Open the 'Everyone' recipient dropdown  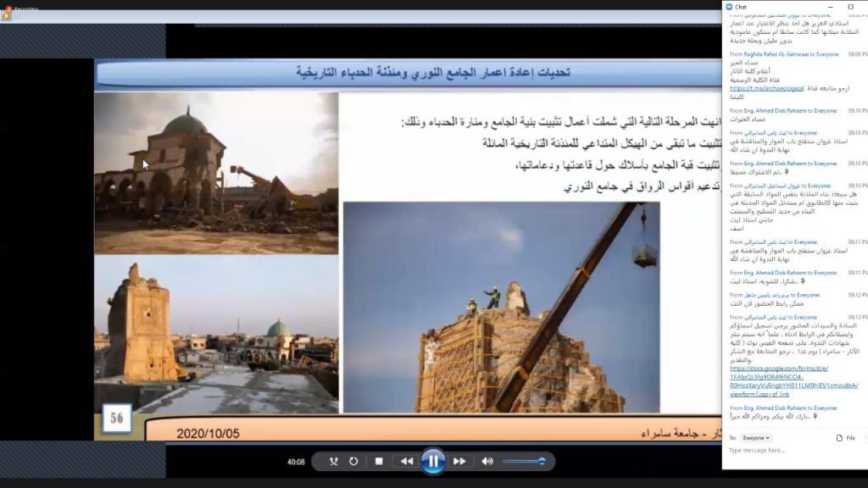(x=756, y=438)
